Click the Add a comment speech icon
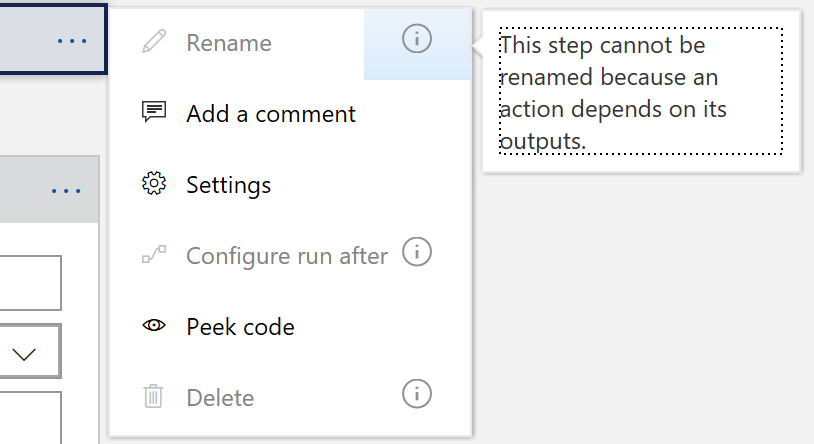The image size is (814, 444). point(154,112)
